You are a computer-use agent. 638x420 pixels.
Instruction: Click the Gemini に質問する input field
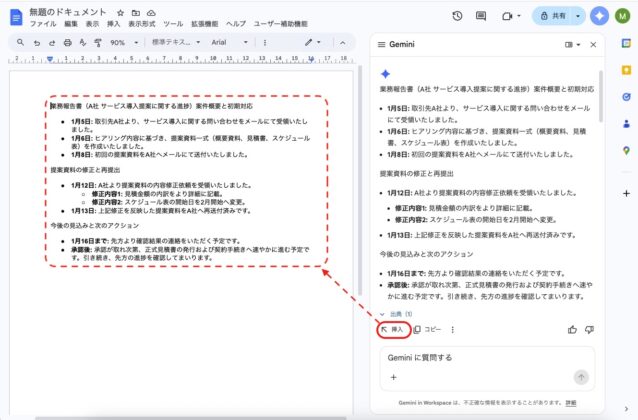[487, 358]
